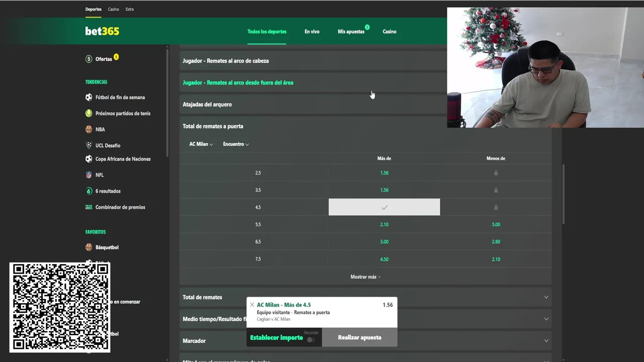644x362 pixels.
Task: Select Más de 7.5 odds 4.50
Action: tap(384, 259)
